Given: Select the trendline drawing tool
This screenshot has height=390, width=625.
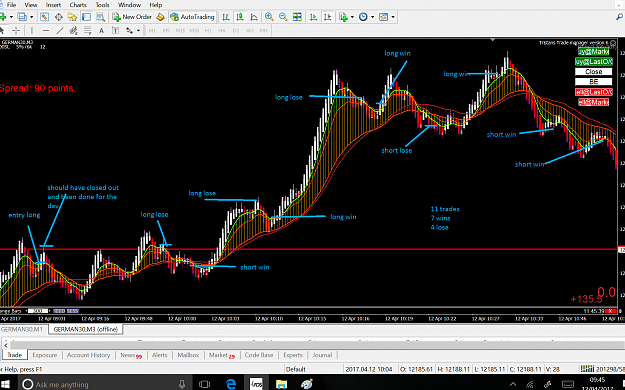Looking at the screenshot, I should pyautogui.click(x=60, y=30).
